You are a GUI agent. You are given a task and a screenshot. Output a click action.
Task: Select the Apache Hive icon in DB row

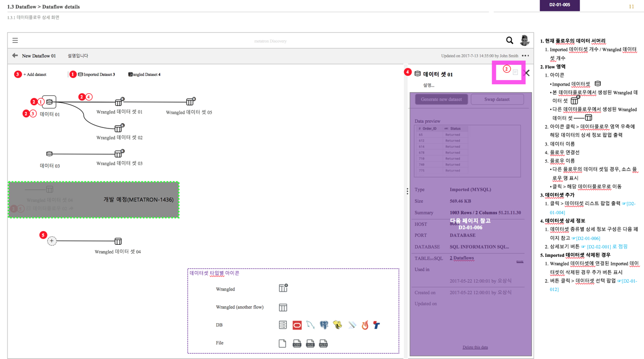point(337,325)
